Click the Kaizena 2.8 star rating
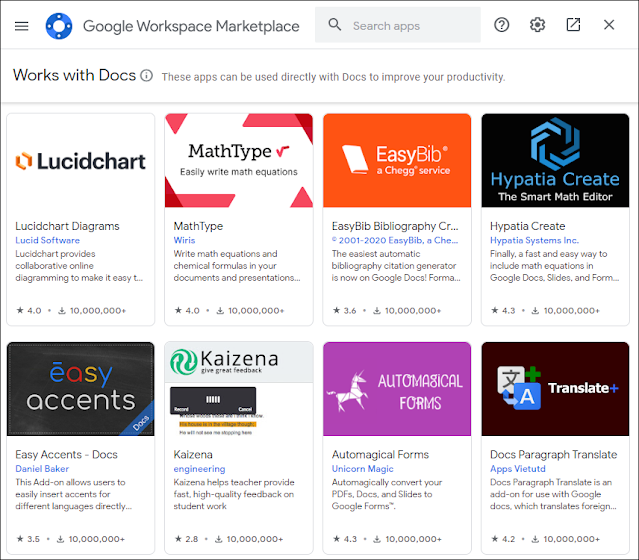 click(186, 539)
